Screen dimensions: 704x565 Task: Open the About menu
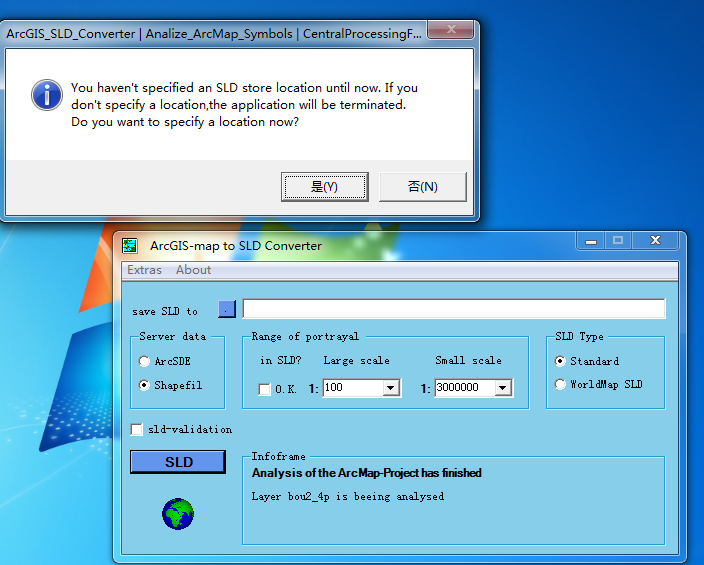point(193,270)
